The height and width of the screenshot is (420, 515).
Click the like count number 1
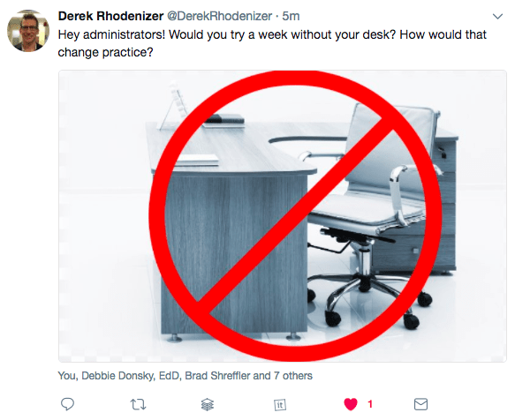tap(370, 404)
